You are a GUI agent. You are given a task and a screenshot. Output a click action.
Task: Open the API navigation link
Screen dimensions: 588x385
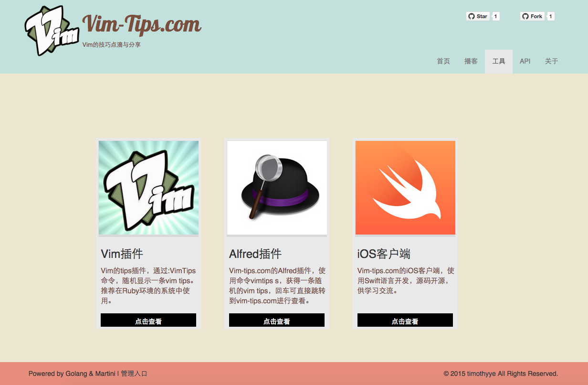tap(525, 61)
